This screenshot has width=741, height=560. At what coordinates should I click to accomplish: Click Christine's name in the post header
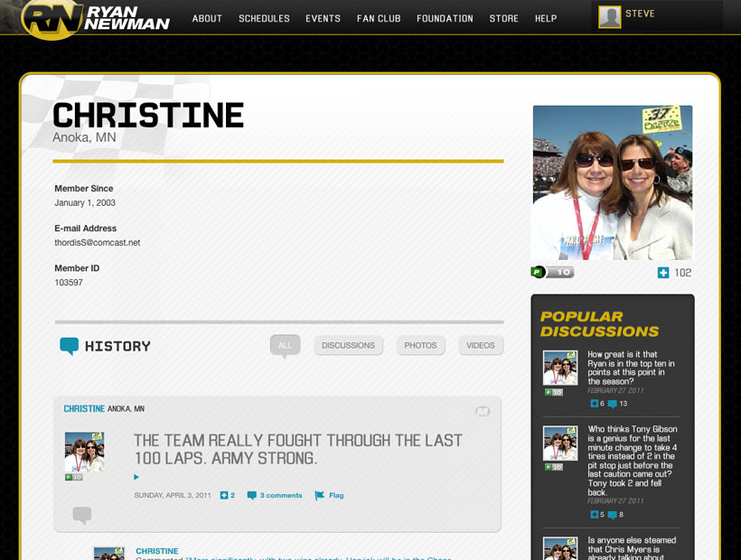(84, 408)
